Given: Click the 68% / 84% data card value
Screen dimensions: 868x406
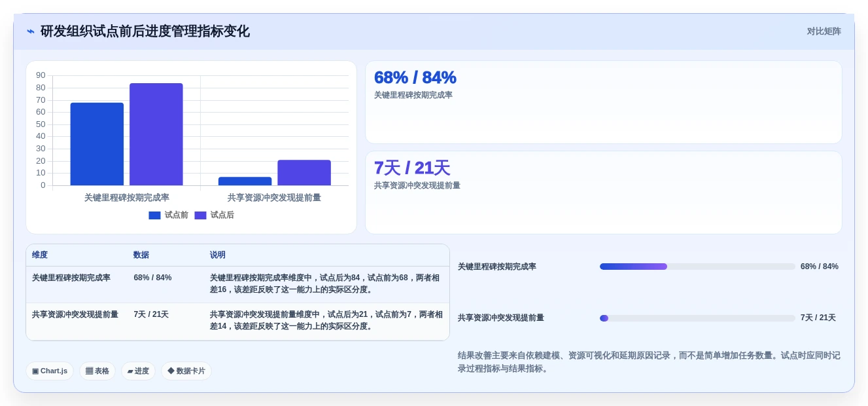Looking at the screenshot, I should coord(415,77).
